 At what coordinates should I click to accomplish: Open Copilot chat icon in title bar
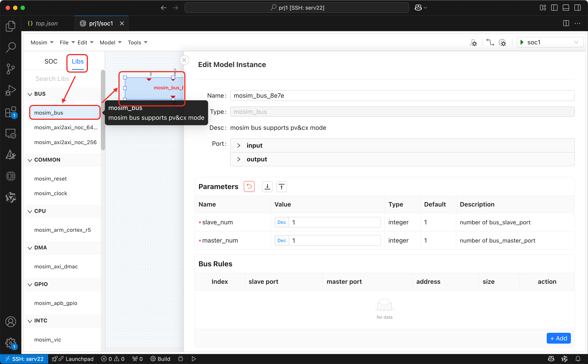418,8
